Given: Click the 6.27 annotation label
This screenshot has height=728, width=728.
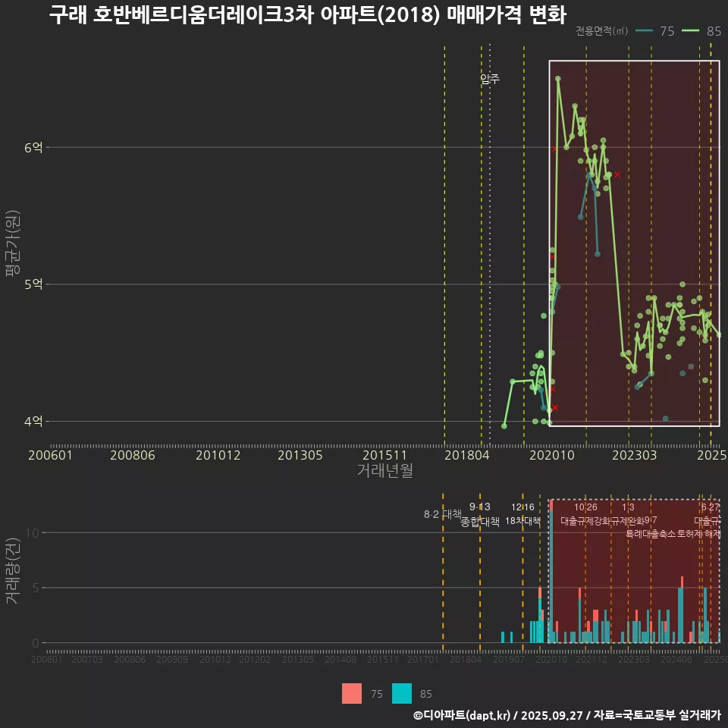Looking at the screenshot, I should (710, 507).
